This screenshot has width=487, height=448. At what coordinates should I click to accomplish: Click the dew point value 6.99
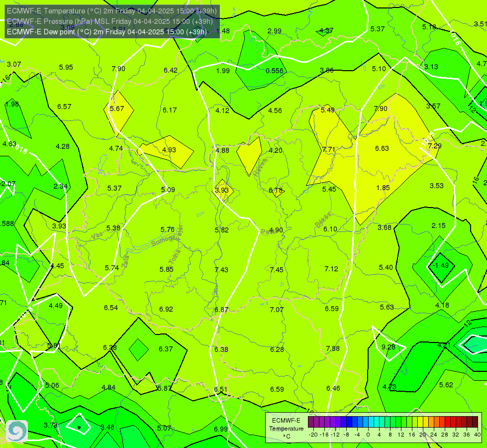click(x=221, y=430)
